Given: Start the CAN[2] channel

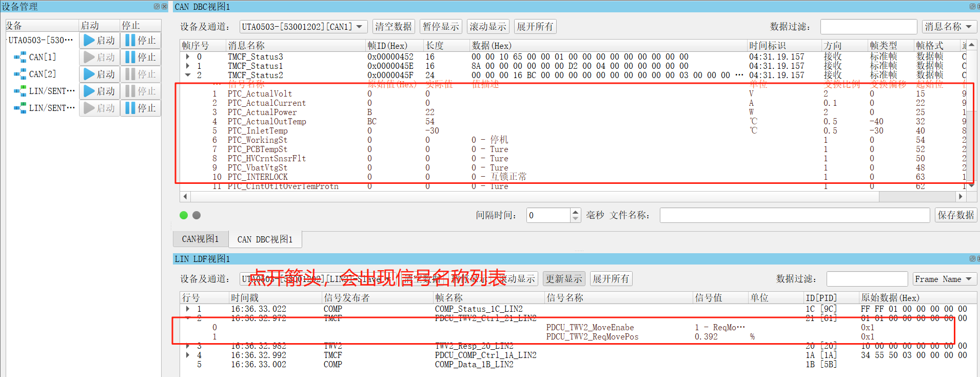Looking at the screenshot, I should tap(100, 74).
